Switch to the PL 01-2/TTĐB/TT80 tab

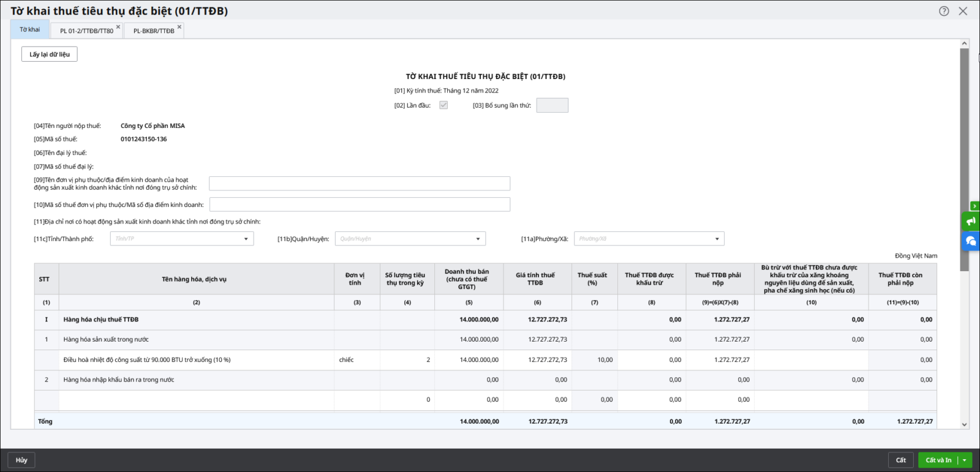click(x=86, y=31)
